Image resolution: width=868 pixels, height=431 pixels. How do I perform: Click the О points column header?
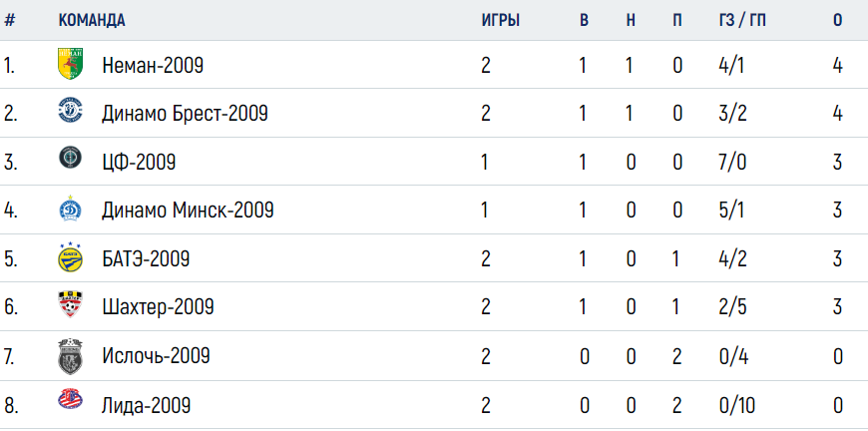pos(837,21)
